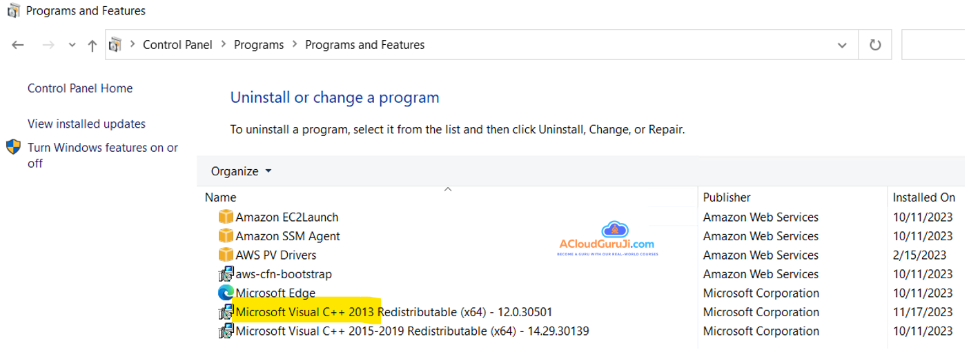This screenshot has height=350, width=980.
Task: Click the Visual C++ 2015-2019 Redistributable icon
Action: (226, 331)
